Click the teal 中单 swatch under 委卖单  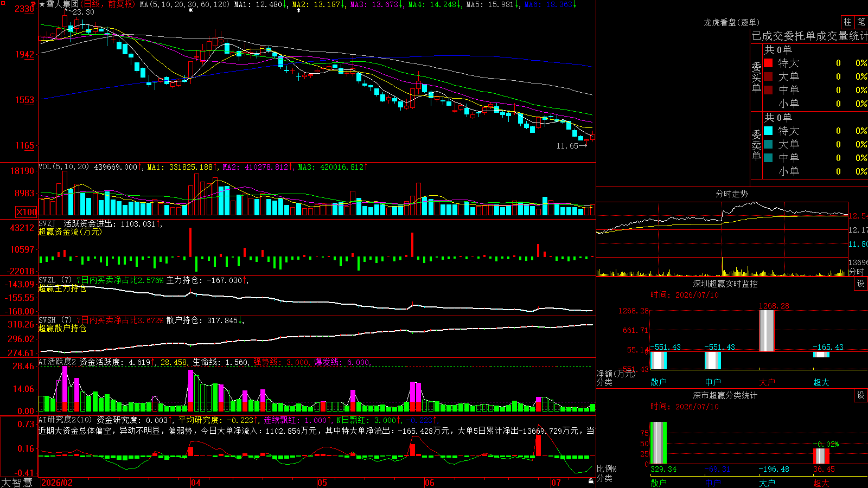(x=768, y=158)
